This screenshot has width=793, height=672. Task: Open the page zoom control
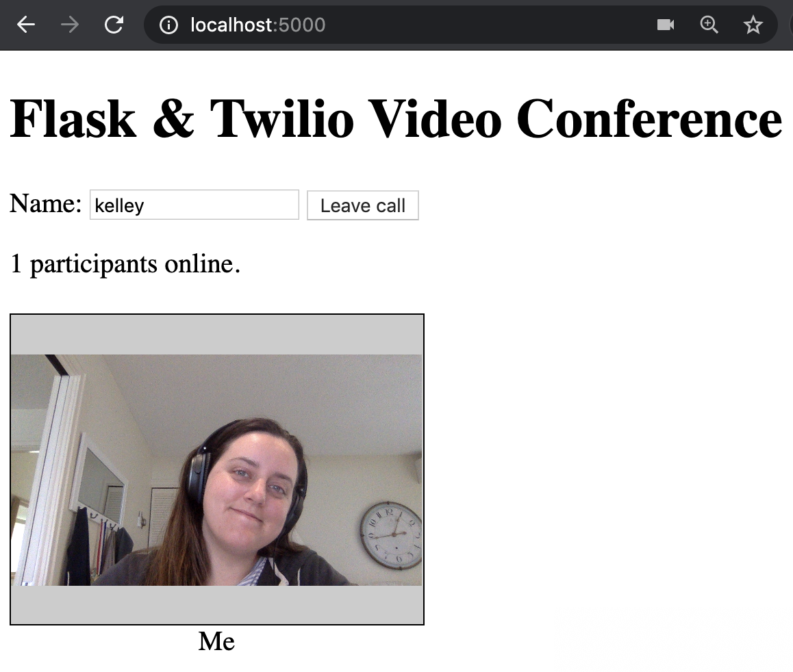[709, 25]
